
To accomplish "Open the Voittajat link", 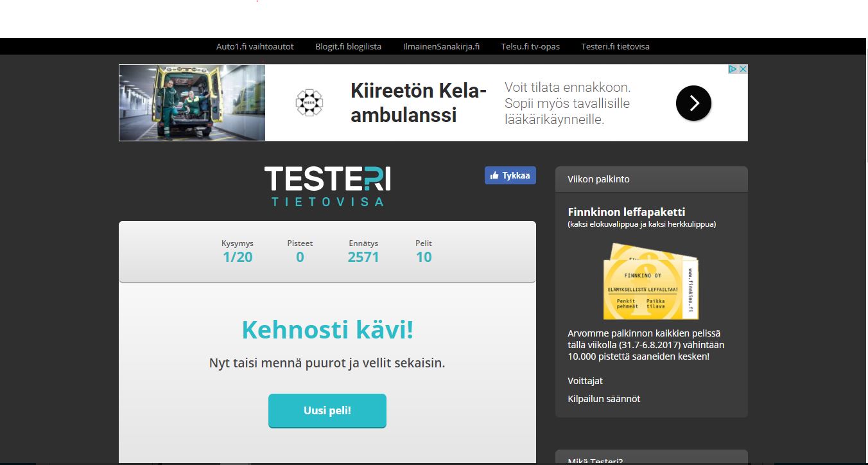I will click(585, 381).
